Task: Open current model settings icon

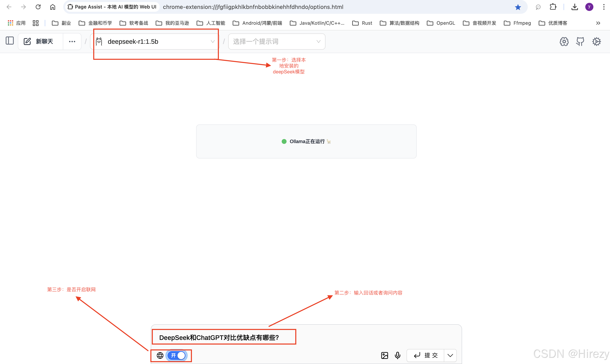Action: (564, 42)
